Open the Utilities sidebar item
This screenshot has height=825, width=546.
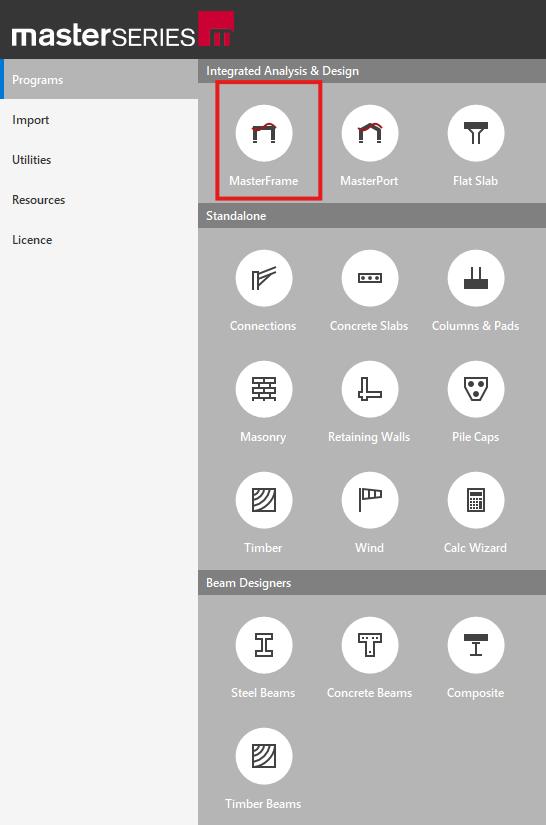99,160
